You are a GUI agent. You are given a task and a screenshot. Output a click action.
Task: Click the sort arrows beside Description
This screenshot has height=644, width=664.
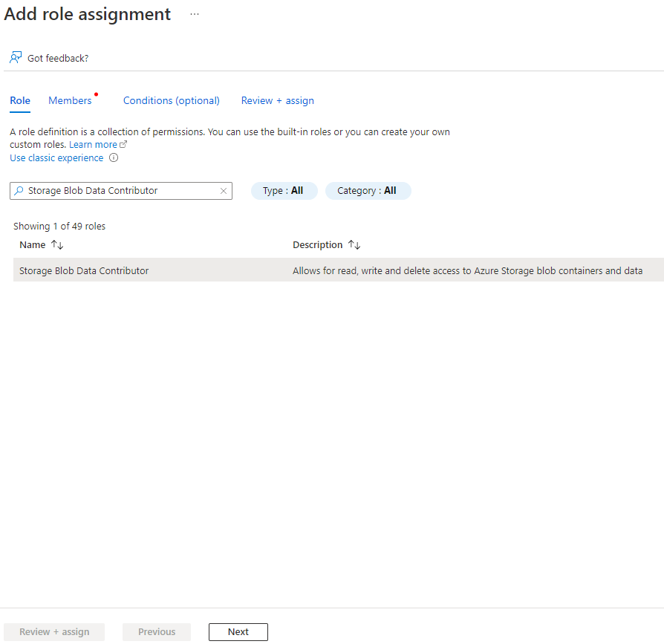click(354, 244)
